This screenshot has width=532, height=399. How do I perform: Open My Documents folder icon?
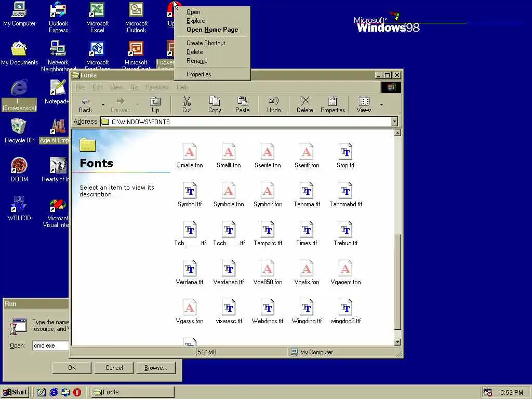click(19, 54)
